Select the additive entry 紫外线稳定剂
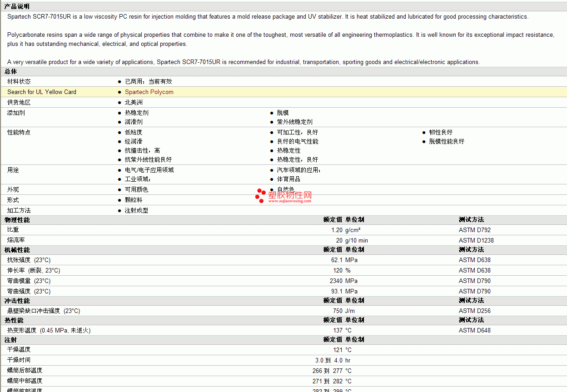Viewport: 567px width, 392px height. coord(295,122)
